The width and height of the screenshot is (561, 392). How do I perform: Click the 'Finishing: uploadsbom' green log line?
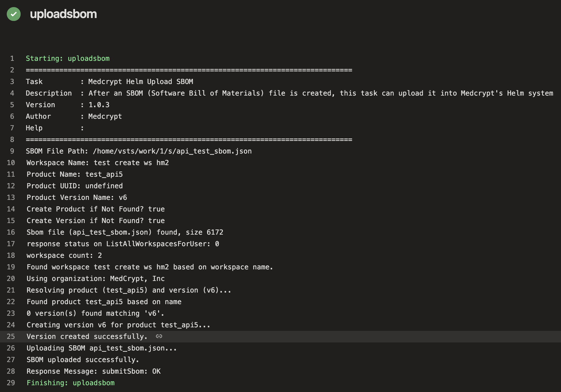(x=70, y=383)
